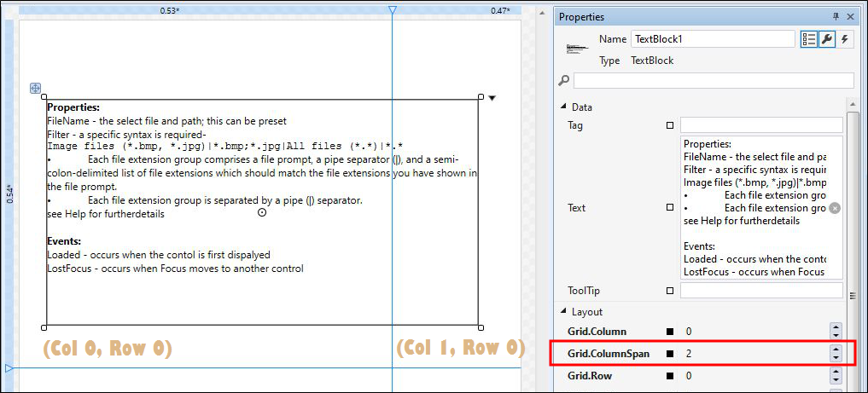Increase Grid.Column with the up arrow

(x=836, y=327)
